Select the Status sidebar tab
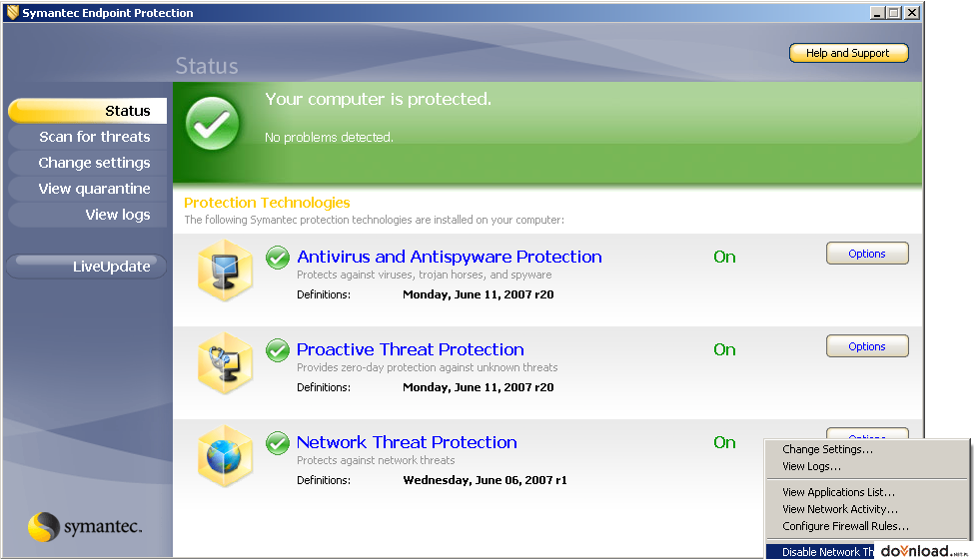This screenshot has width=974, height=560. (x=88, y=111)
